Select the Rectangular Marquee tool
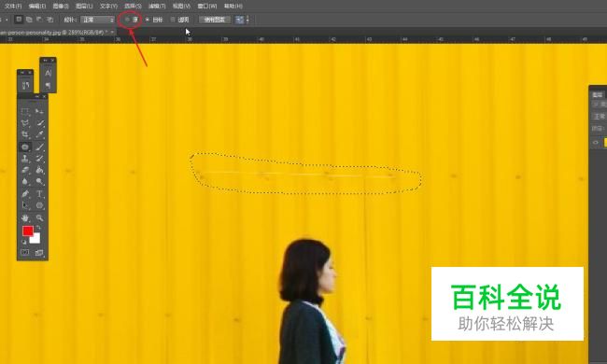This screenshot has width=607, height=364. [x=25, y=111]
